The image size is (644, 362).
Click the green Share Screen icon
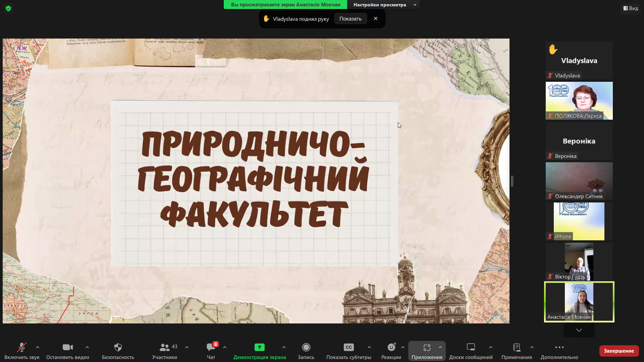[x=259, y=347]
